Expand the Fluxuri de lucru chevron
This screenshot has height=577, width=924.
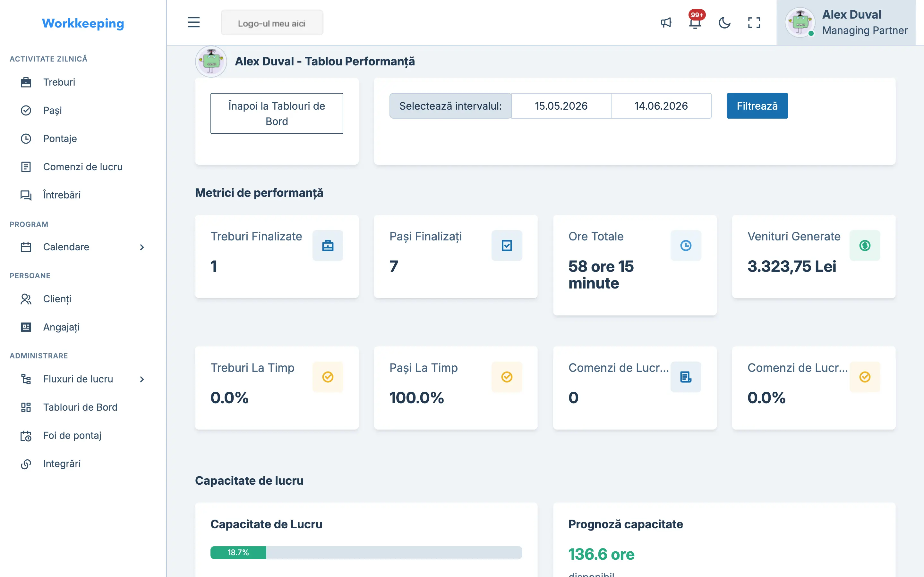(142, 379)
